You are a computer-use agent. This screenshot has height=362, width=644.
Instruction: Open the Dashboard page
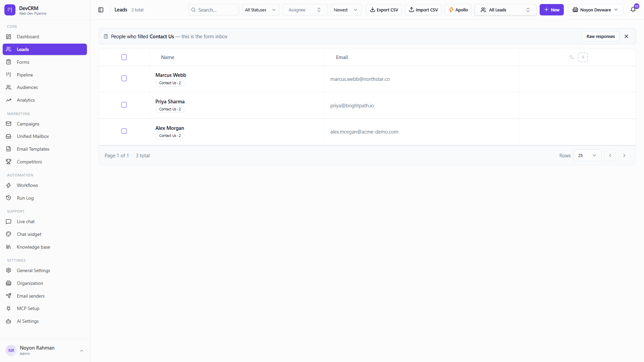[45, 37]
